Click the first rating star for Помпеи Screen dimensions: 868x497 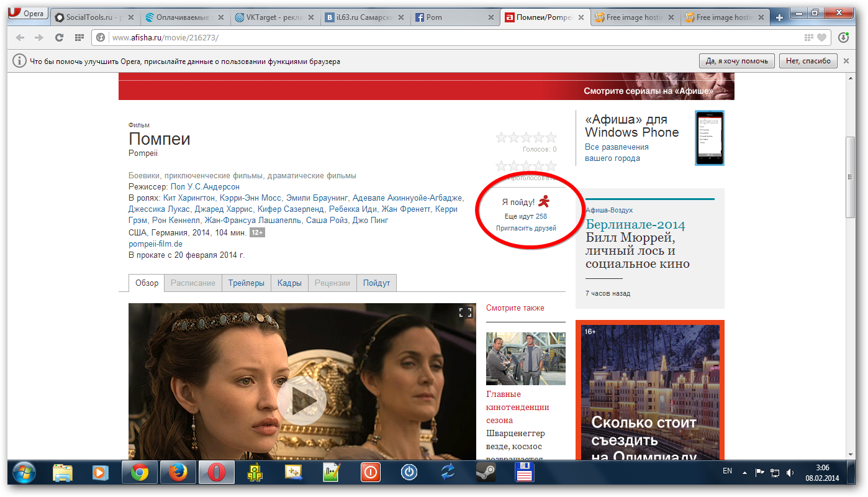[501, 137]
